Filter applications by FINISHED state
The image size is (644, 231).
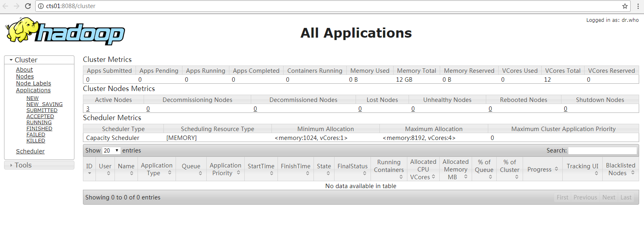pyautogui.click(x=39, y=129)
